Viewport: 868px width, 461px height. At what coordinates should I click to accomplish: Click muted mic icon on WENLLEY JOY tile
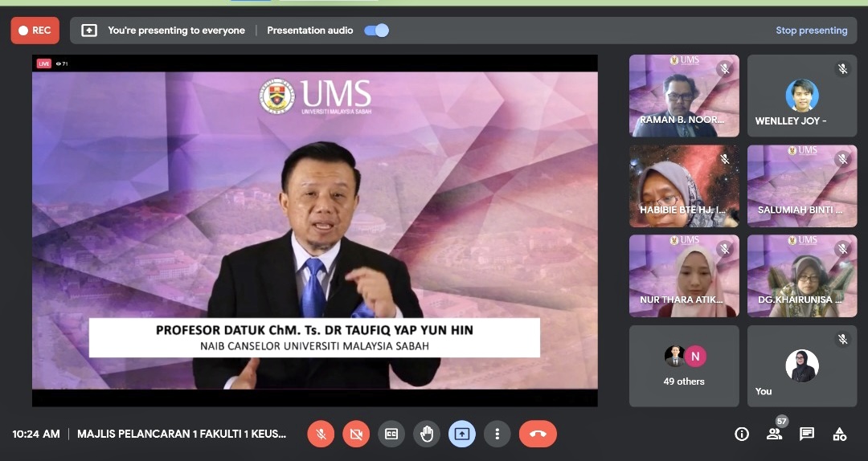(x=842, y=68)
